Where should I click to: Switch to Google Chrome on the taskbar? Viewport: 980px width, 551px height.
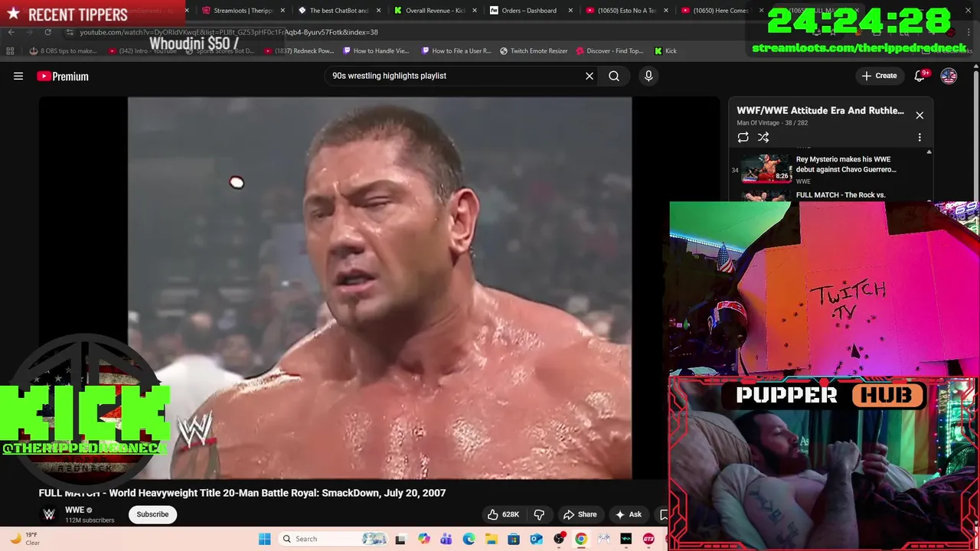pyautogui.click(x=581, y=539)
